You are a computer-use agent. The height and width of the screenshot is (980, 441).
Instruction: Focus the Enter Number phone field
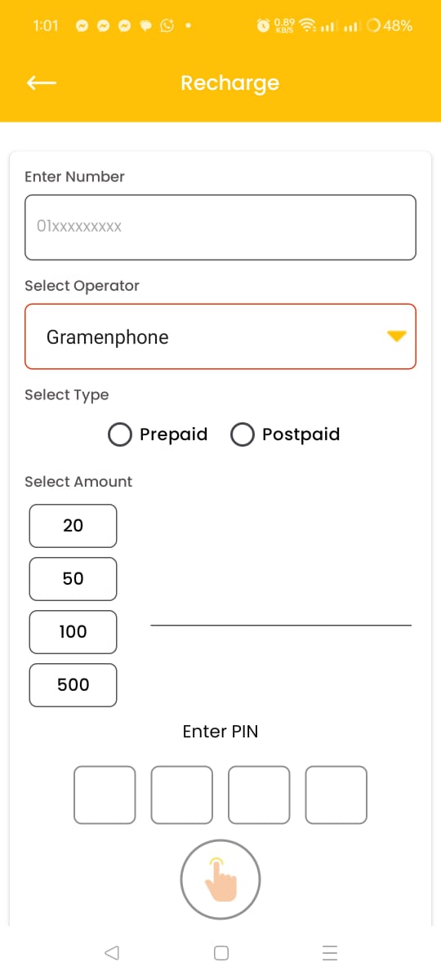coord(220,227)
